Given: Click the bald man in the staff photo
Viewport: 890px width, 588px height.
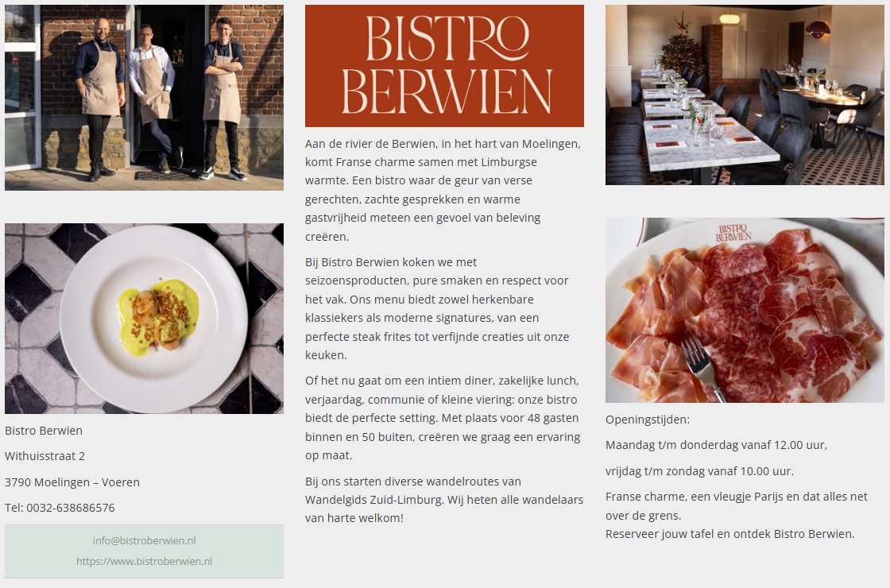Looking at the screenshot, I should click(x=100, y=96).
